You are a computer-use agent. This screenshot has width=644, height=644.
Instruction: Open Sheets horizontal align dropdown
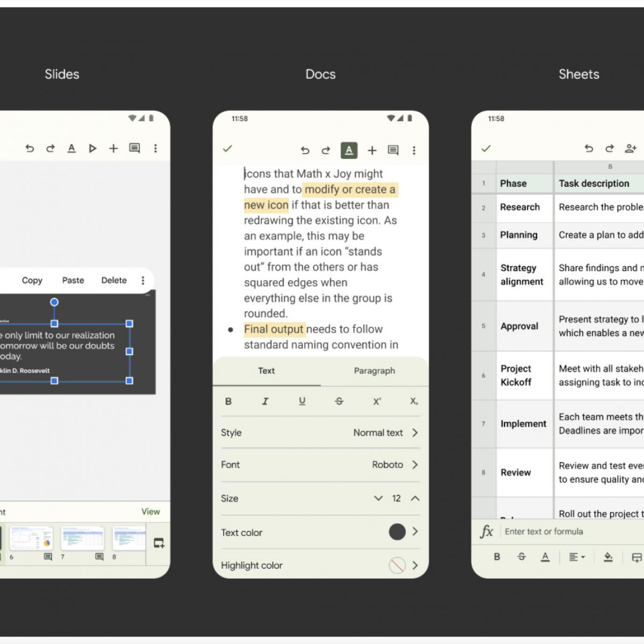(576, 557)
